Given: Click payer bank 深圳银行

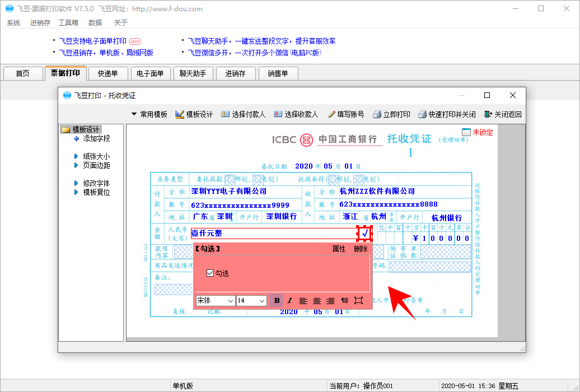Looking at the screenshot, I should [282, 217].
